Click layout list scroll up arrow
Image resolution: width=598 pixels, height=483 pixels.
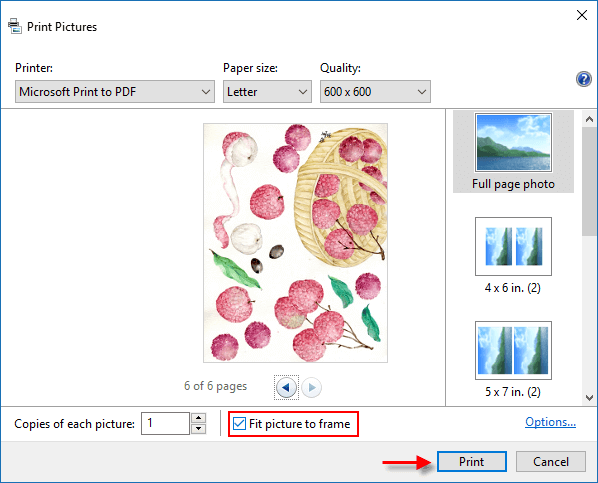pos(589,119)
